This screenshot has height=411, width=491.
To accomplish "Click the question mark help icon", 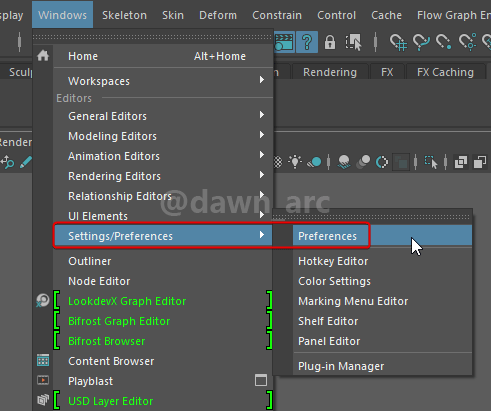I will point(307,42).
